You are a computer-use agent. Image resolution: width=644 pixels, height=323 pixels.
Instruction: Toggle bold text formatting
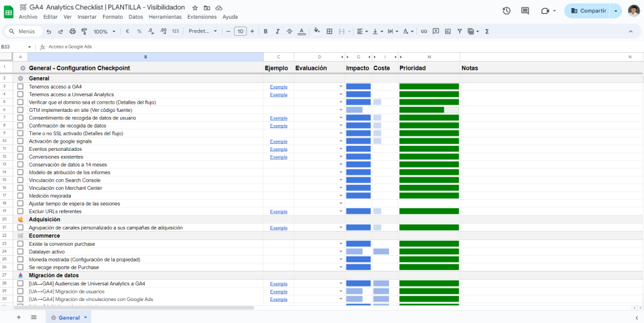coord(265,31)
